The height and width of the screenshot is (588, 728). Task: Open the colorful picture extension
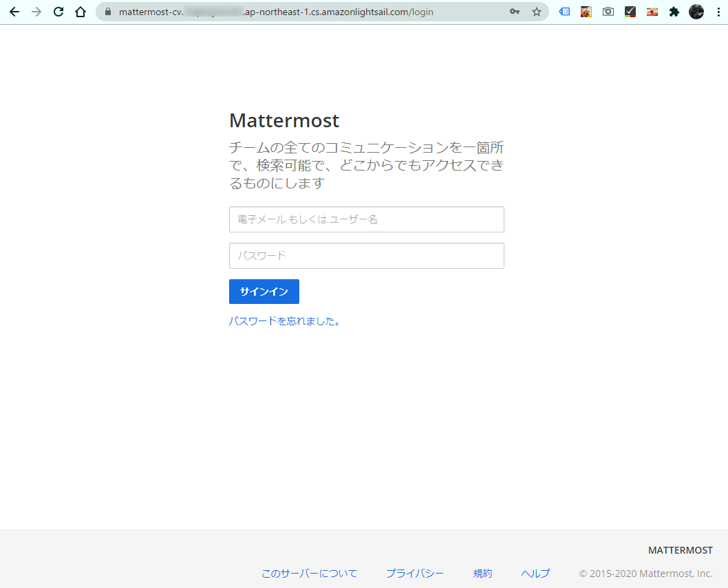click(x=586, y=12)
